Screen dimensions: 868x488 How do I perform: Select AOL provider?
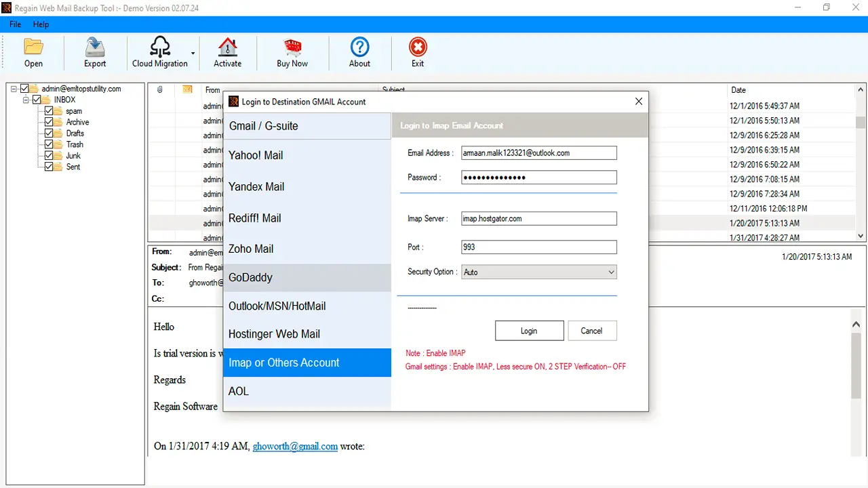[x=307, y=392]
